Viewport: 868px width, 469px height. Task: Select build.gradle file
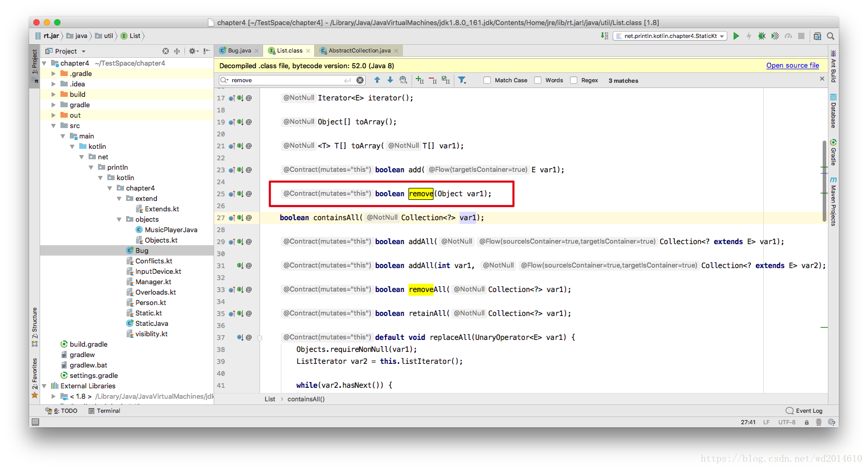(x=89, y=344)
